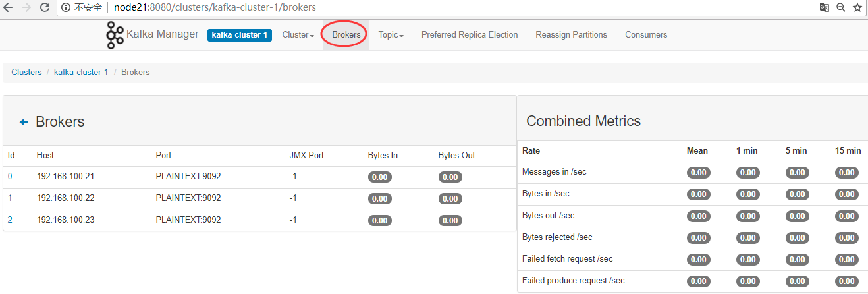Open broker id 0 link
Image resolution: width=868 pixels, height=294 pixels.
click(10, 177)
